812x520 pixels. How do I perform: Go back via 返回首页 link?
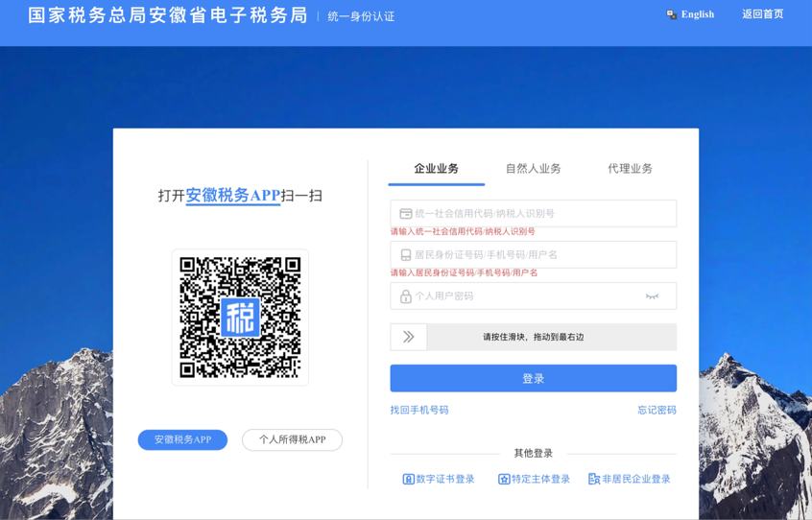[x=762, y=14]
